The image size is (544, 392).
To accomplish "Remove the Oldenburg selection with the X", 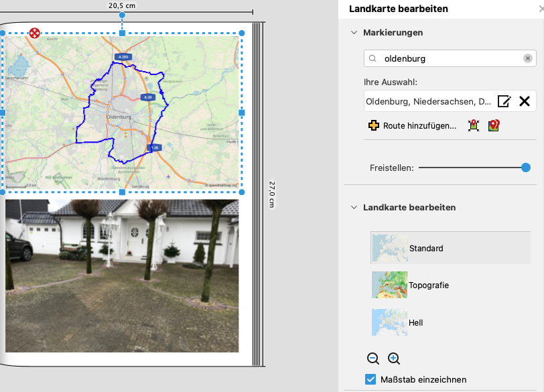I will pos(525,101).
